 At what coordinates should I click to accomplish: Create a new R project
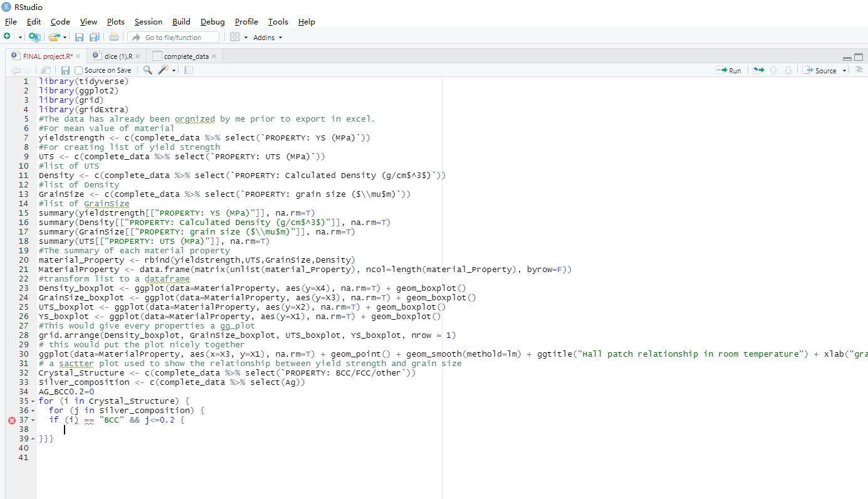point(34,37)
